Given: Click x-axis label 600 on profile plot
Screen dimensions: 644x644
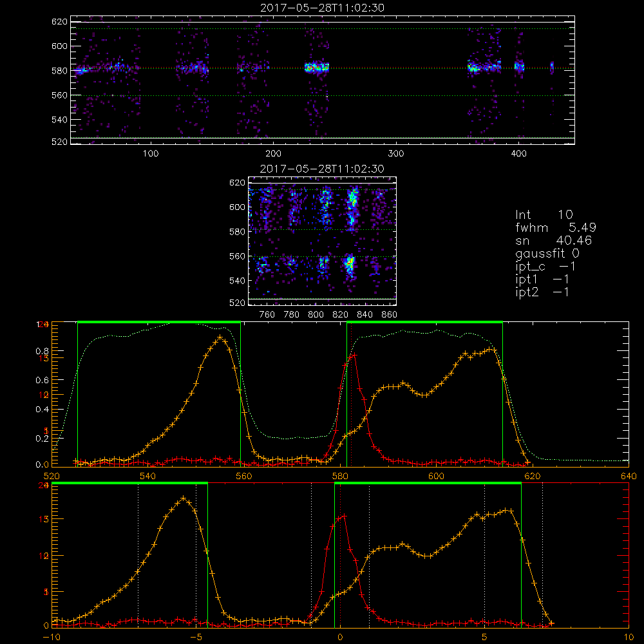Looking at the screenshot, I should [436, 476].
